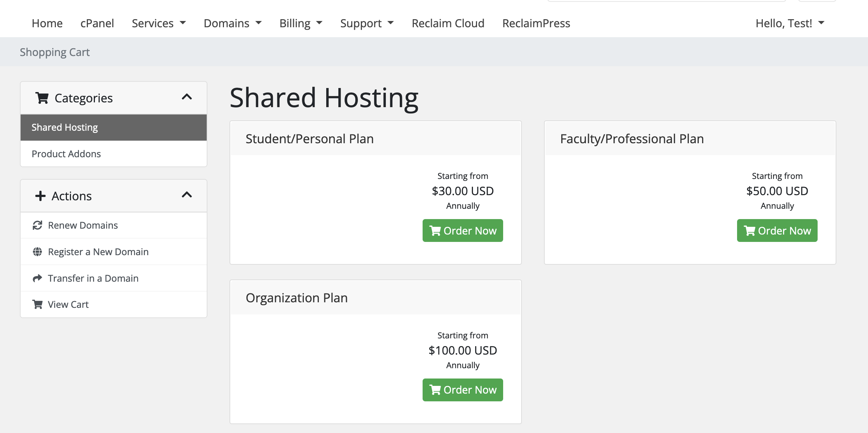Click the Renew Domains link

(114, 225)
